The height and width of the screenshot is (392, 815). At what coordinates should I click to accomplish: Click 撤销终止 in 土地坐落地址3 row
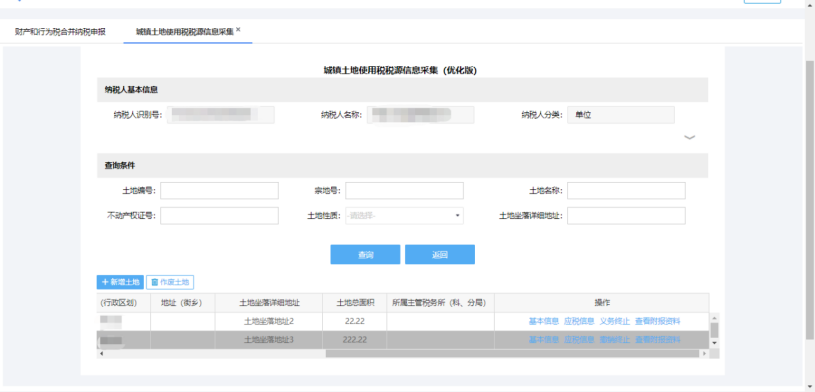click(614, 340)
